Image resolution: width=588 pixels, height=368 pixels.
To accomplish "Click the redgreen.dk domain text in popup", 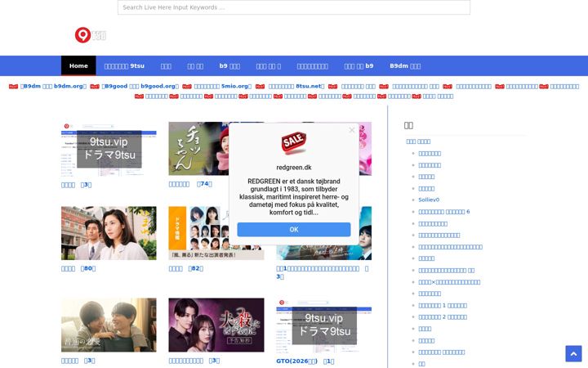I will (x=294, y=168).
